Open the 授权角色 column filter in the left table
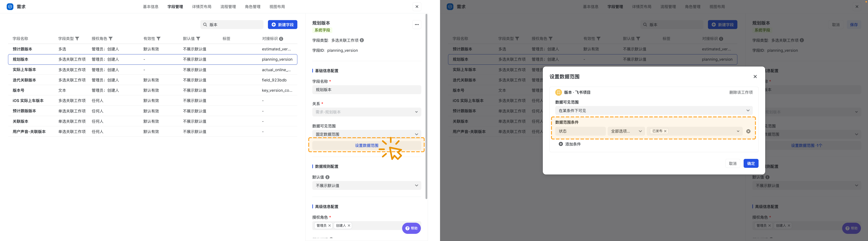Screen dimensions: 868x241 pos(111,39)
